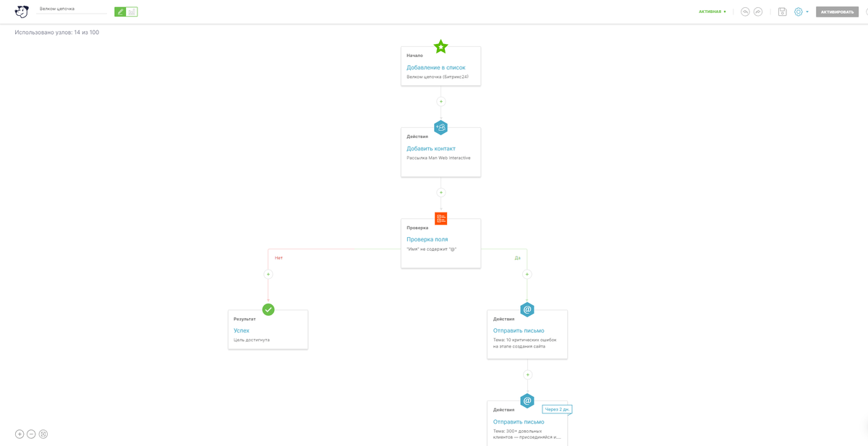Fit the canvas to screen icon

pyautogui.click(x=43, y=434)
